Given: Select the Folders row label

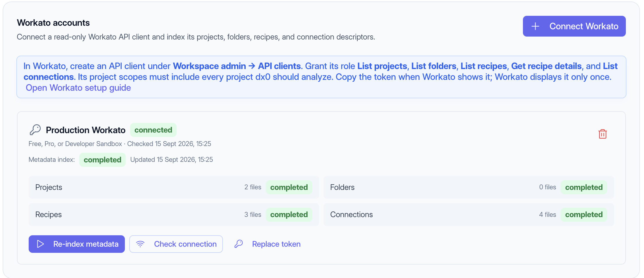Looking at the screenshot, I should pyautogui.click(x=342, y=187).
